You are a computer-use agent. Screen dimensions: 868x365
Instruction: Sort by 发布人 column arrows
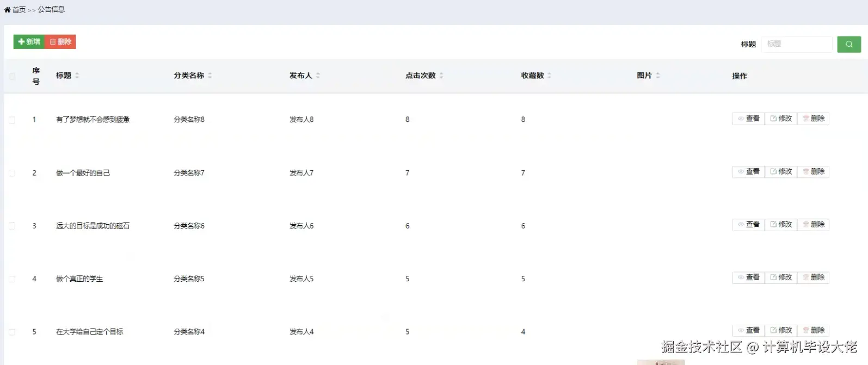pyautogui.click(x=318, y=76)
